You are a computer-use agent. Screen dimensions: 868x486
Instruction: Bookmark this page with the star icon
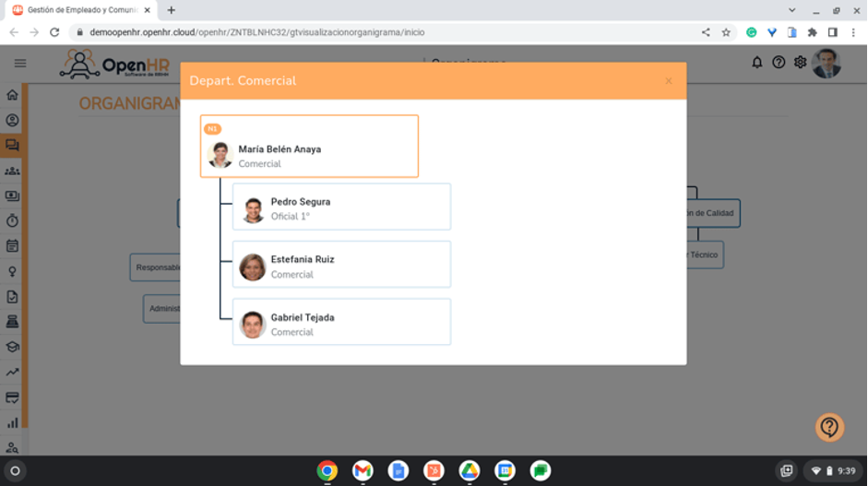[x=726, y=32]
